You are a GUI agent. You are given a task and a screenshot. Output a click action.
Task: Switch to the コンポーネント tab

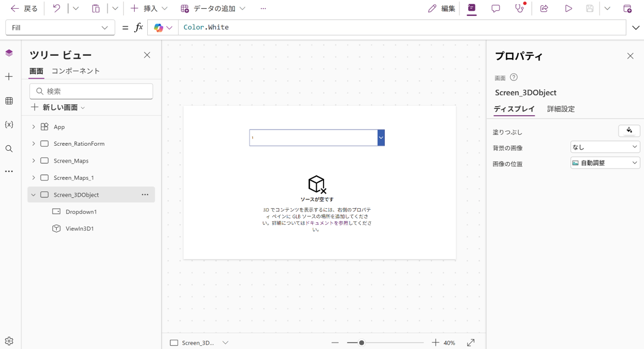pyautogui.click(x=75, y=71)
